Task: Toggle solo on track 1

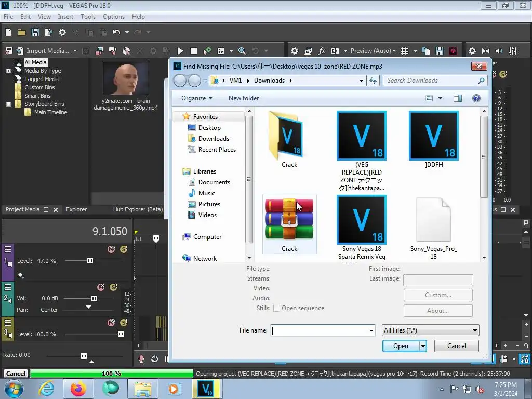Action: (124, 249)
